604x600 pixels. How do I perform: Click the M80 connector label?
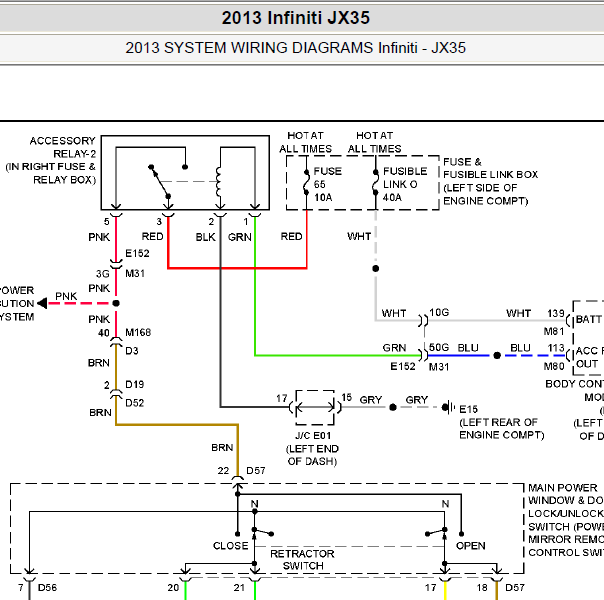[x=554, y=366]
